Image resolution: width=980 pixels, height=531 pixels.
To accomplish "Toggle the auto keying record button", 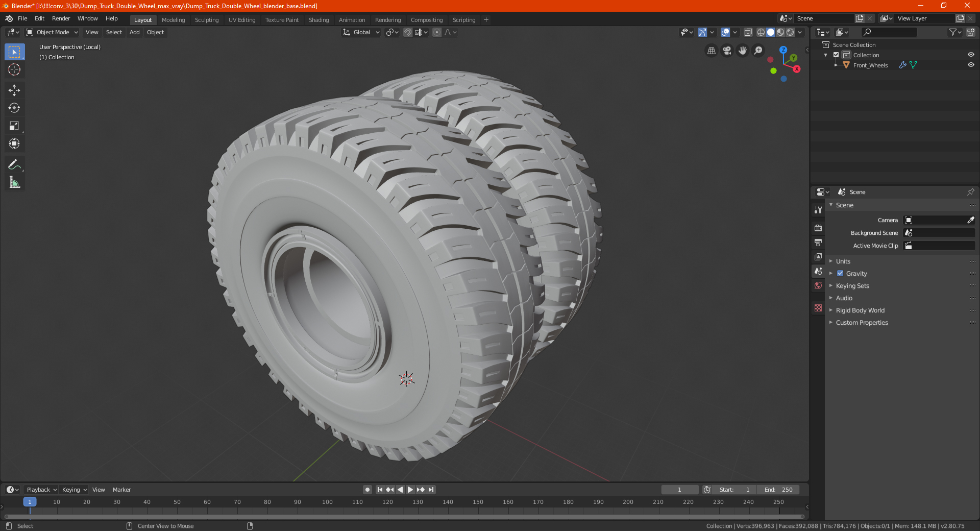I will [367, 490].
